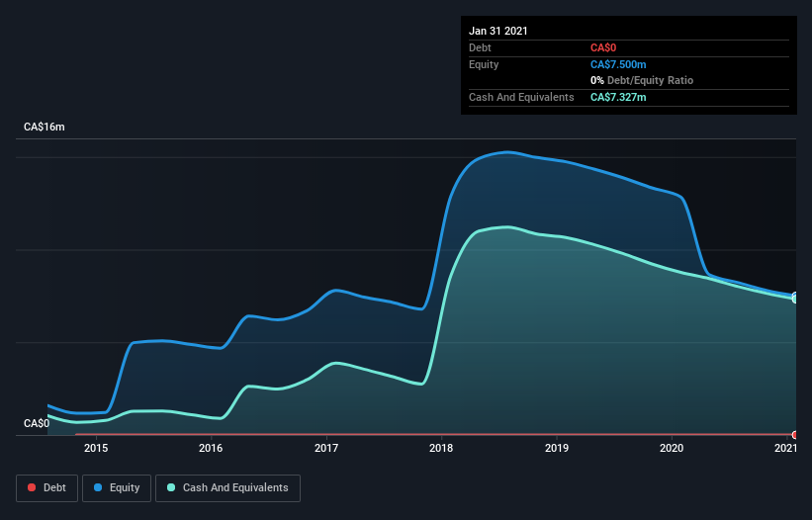Toggle the Equity series in the legend

point(117,487)
